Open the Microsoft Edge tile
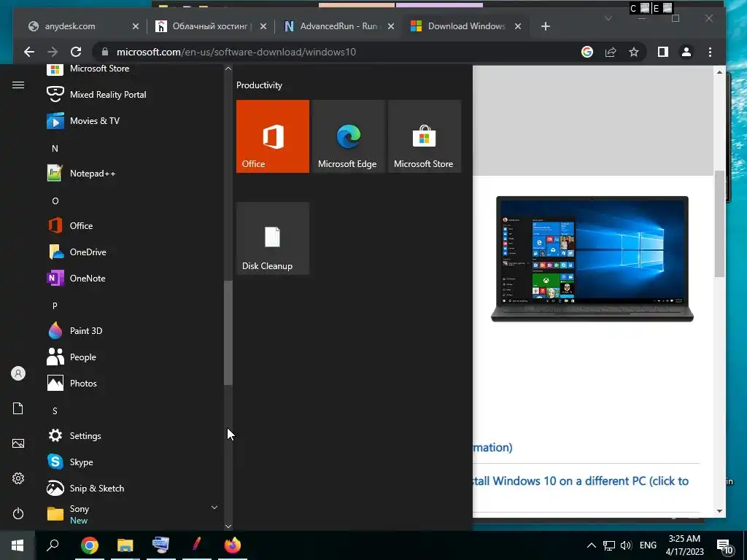This screenshot has height=560, width=747. [348, 136]
